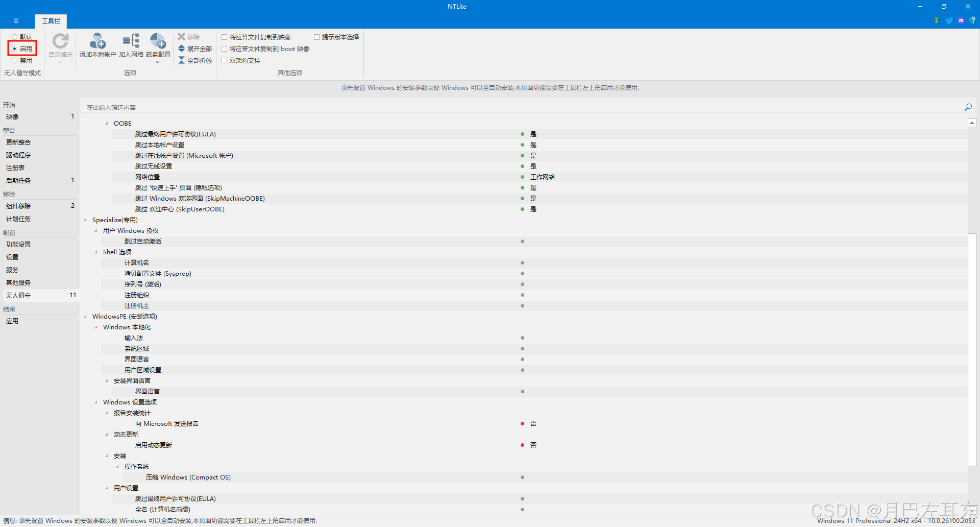Select the 输入法 row
The image size is (980, 527).
click(534, 338)
